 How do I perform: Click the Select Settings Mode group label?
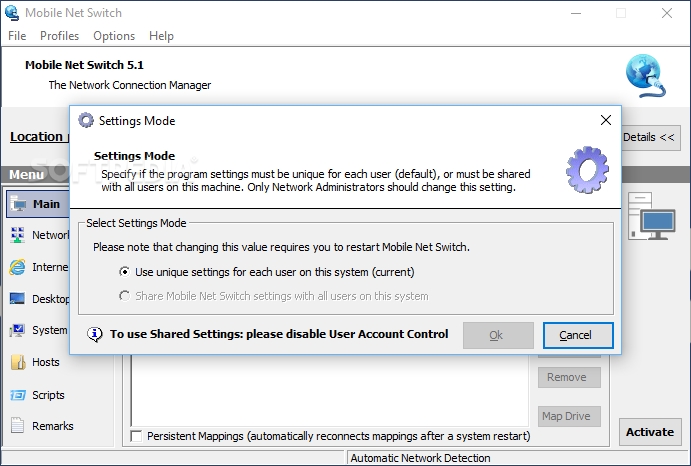[x=136, y=223]
